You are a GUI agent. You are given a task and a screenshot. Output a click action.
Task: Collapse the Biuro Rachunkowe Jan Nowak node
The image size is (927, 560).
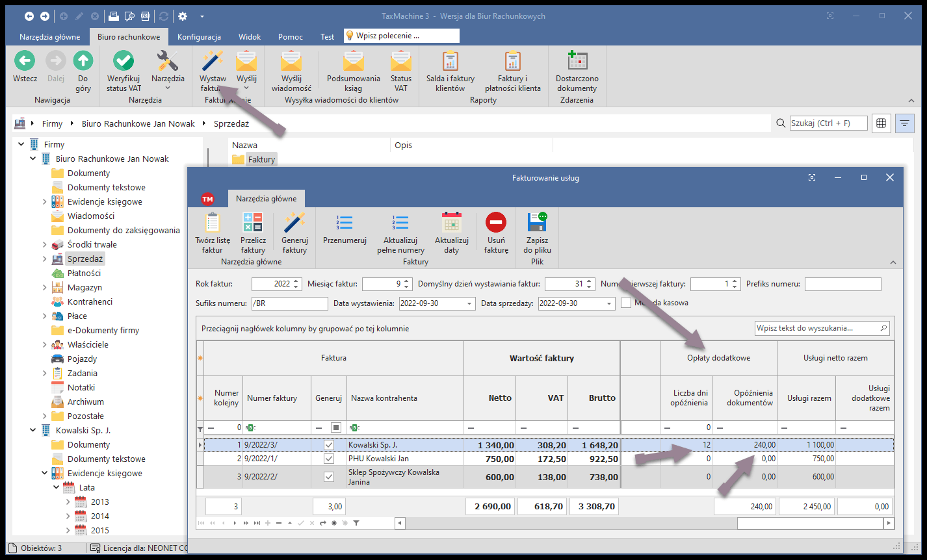33,159
